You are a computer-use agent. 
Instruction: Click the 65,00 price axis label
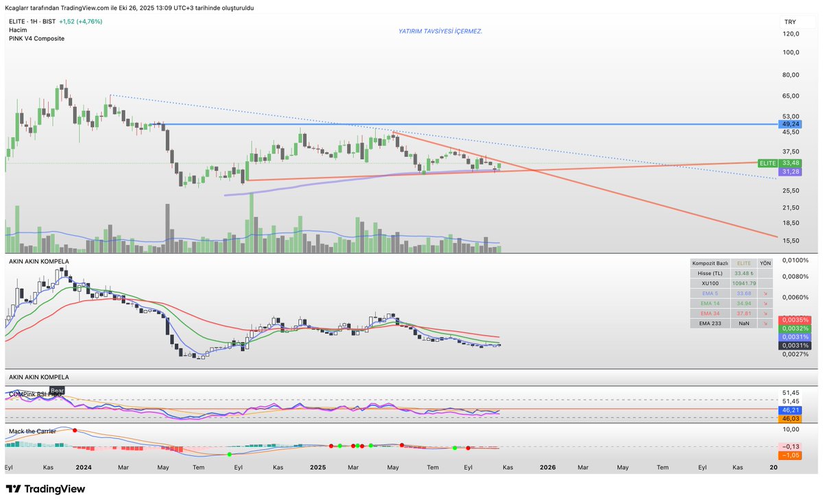(x=791, y=96)
